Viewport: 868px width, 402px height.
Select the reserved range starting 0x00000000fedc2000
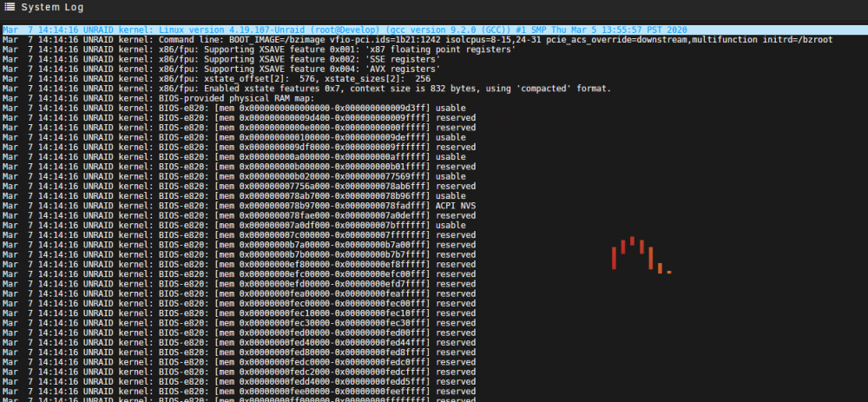click(240, 372)
